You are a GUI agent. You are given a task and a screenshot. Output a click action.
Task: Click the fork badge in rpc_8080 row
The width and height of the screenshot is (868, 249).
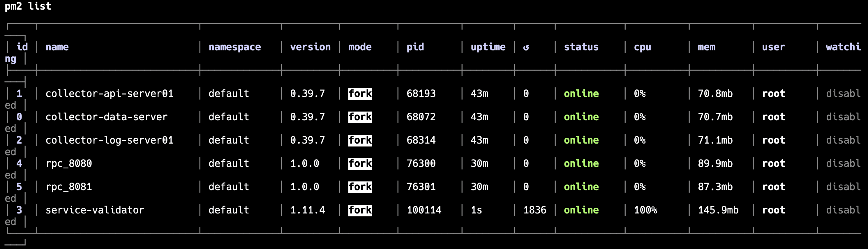pyautogui.click(x=360, y=164)
